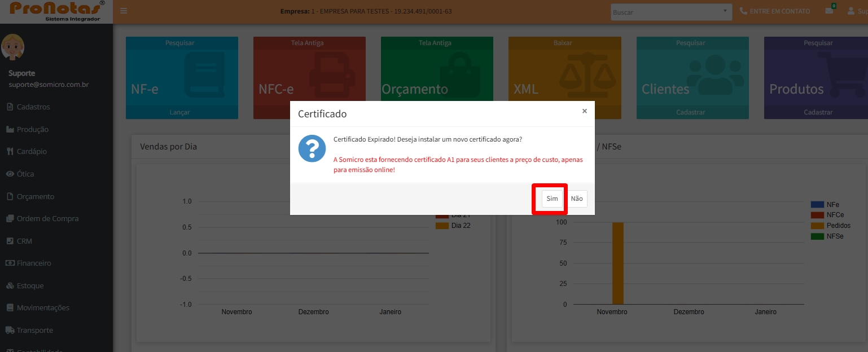The image size is (868, 352).
Task: Select Produção in the sidebar
Action: coord(34,129)
